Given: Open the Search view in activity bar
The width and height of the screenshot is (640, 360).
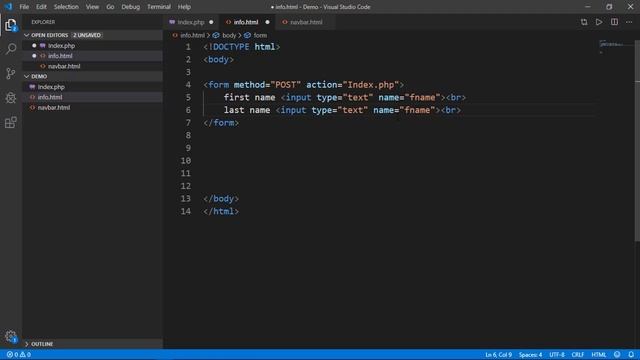Looking at the screenshot, I should (11, 49).
